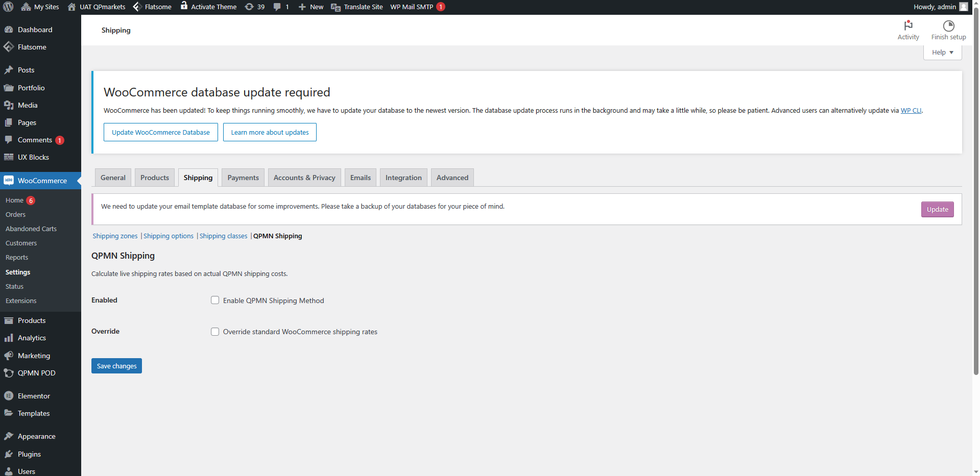Viewport: 980px width, 476px height.
Task: Open the Activity flag icon
Action: click(x=908, y=26)
